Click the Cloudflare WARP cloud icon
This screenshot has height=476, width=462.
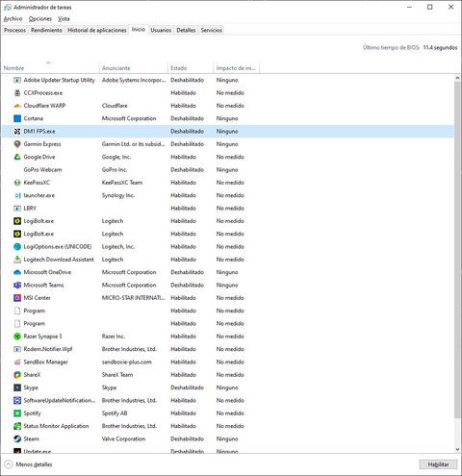pos(17,106)
